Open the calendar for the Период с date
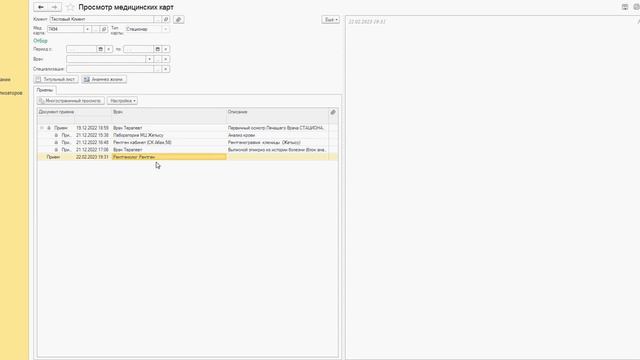Screen dimensions: 640x360 (100, 49)
